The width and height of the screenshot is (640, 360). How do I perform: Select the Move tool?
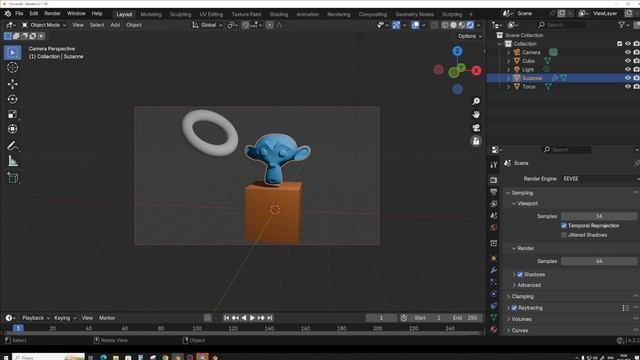[12, 84]
